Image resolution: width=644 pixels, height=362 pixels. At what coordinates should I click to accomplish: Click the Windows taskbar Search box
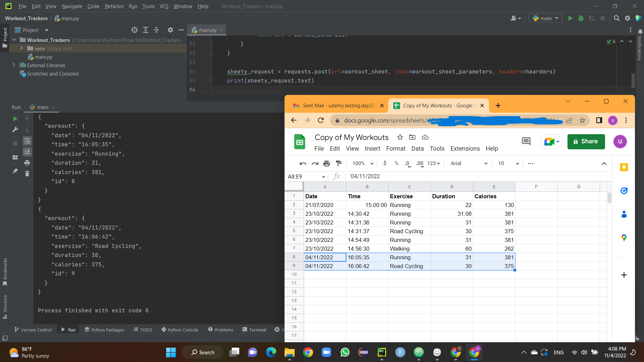click(202, 352)
